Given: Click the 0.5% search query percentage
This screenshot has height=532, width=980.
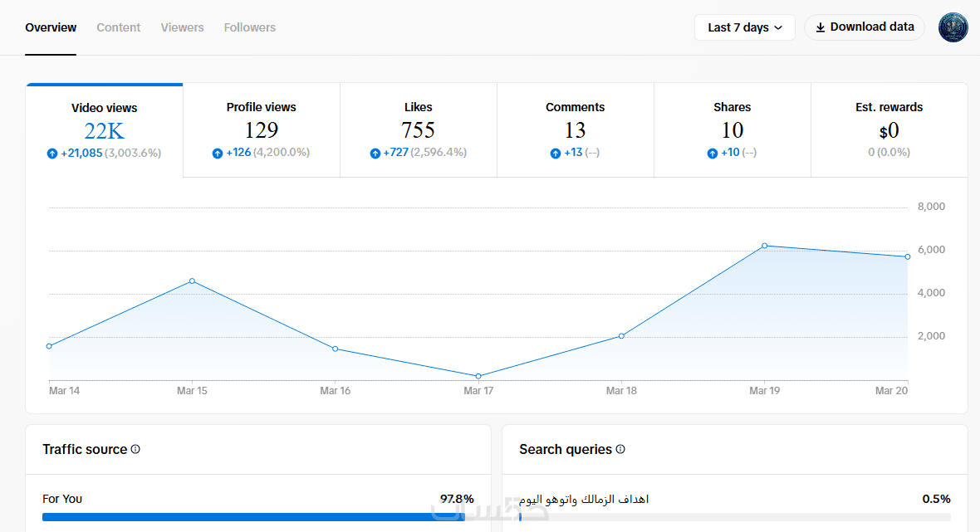Looking at the screenshot, I should point(936,499).
